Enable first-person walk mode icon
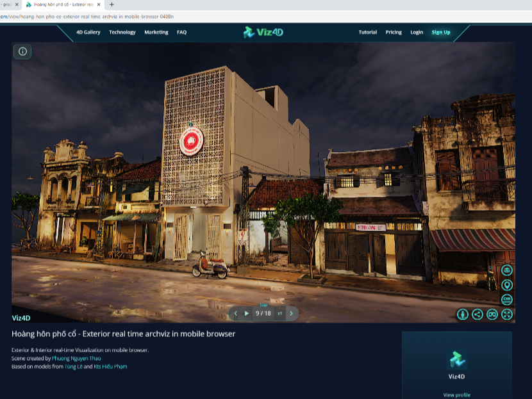 click(x=463, y=314)
